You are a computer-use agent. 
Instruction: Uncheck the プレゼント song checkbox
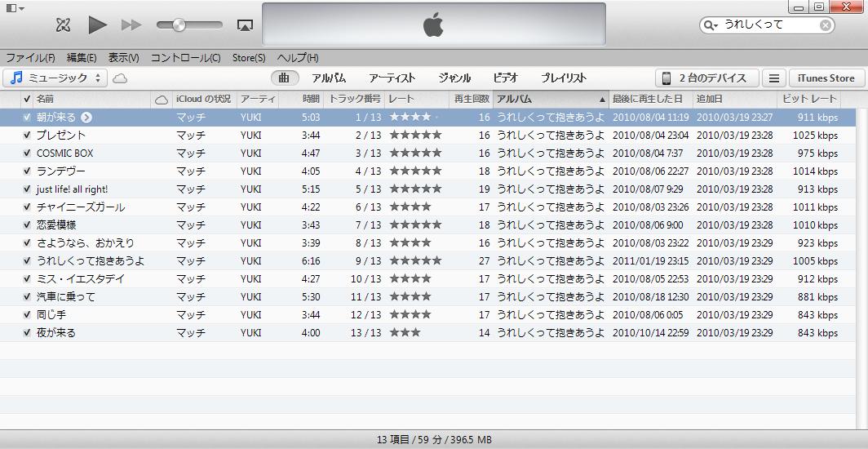point(27,135)
